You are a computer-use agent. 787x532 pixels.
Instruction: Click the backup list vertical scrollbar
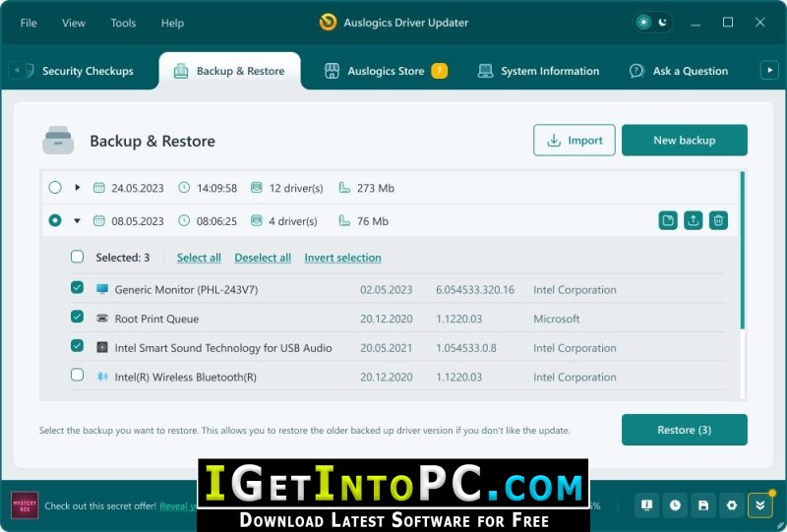tap(743, 251)
